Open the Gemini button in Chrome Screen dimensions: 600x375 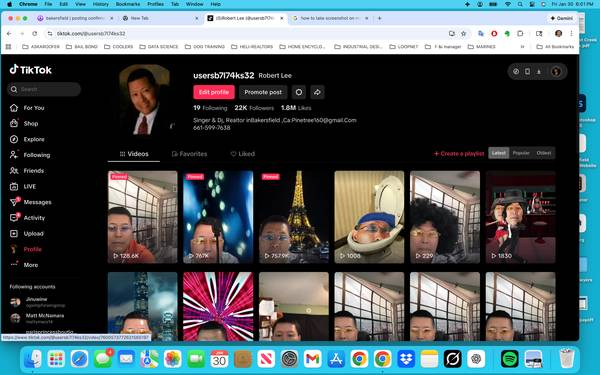click(x=561, y=18)
